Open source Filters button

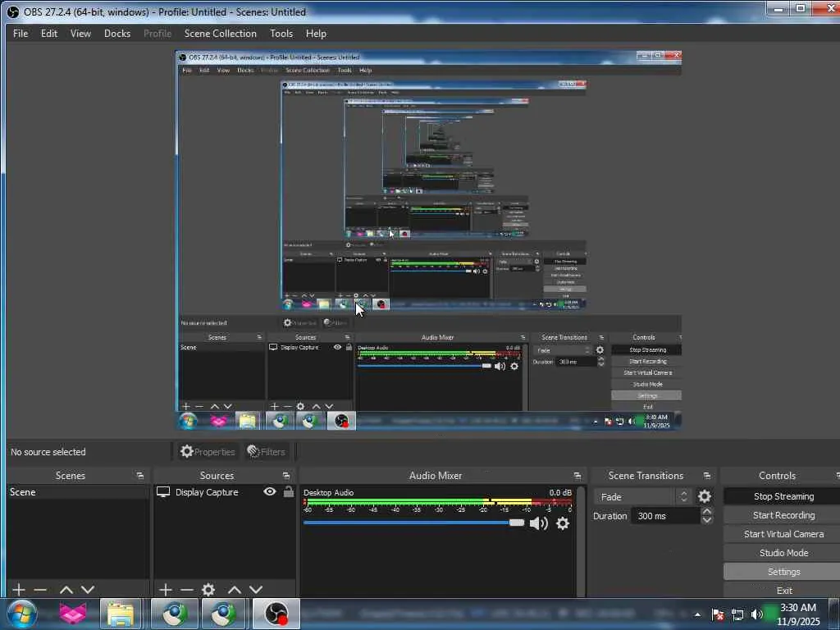[266, 452]
